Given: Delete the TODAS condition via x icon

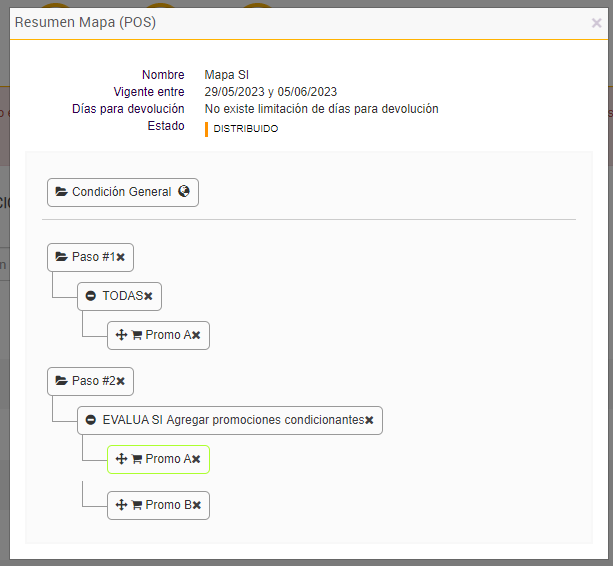Looking at the screenshot, I should pos(148,296).
